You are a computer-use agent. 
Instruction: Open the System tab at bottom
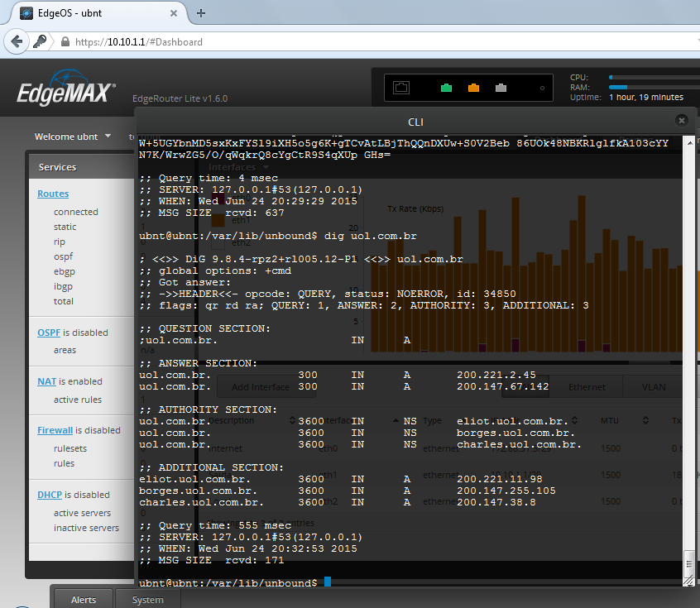coord(148,600)
